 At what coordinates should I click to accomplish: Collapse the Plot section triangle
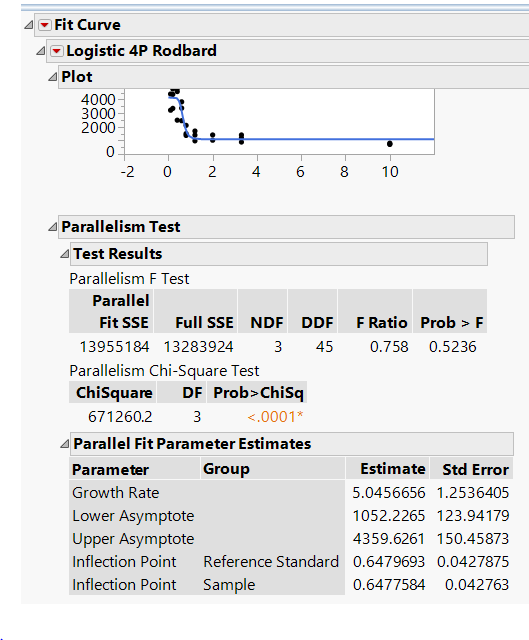[52, 77]
